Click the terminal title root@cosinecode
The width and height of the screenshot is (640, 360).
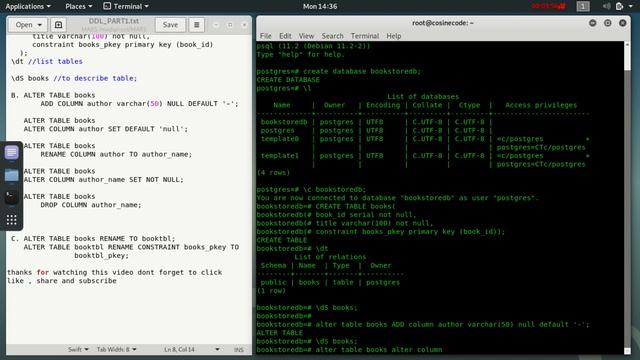tap(443, 23)
